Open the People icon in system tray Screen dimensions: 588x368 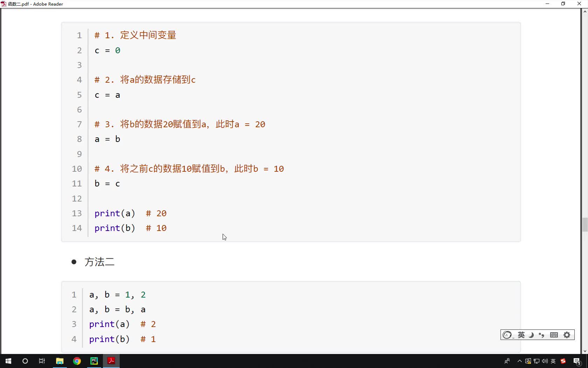507,361
